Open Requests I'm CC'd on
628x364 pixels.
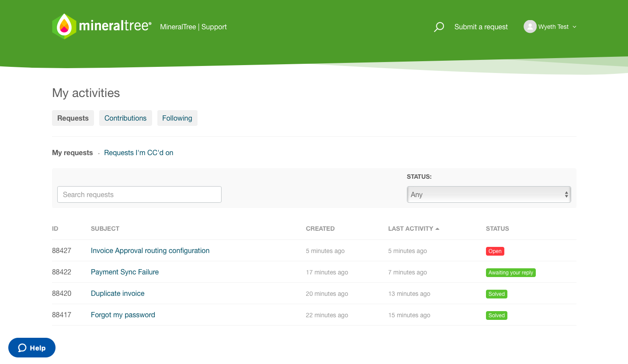click(x=139, y=153)
